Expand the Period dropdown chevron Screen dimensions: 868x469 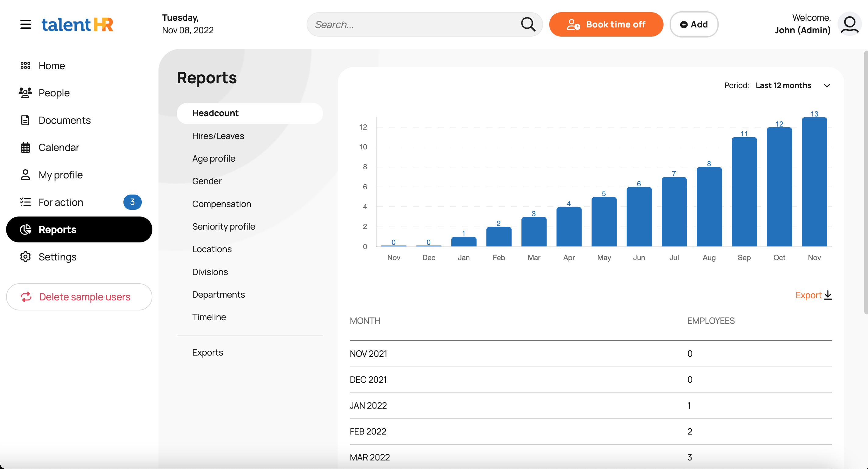(x=827, y=86)
